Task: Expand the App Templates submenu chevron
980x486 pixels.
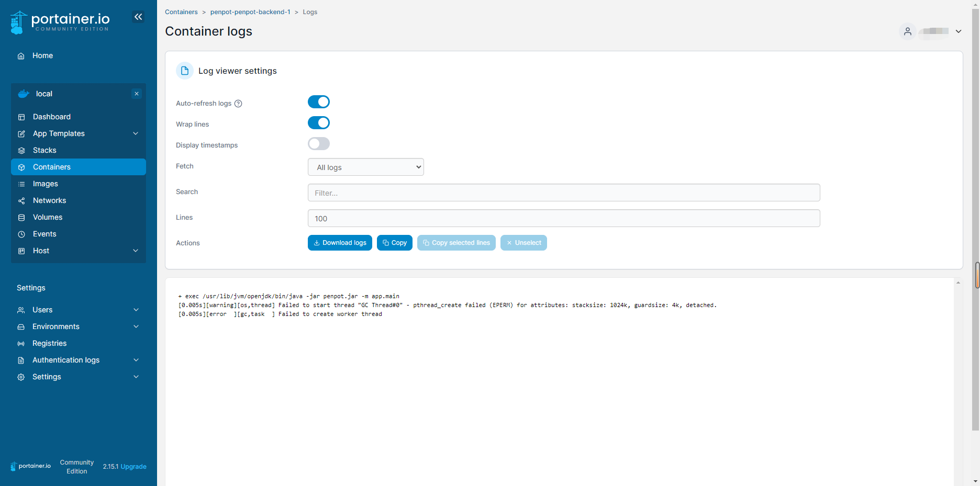Action: [136, 133]
